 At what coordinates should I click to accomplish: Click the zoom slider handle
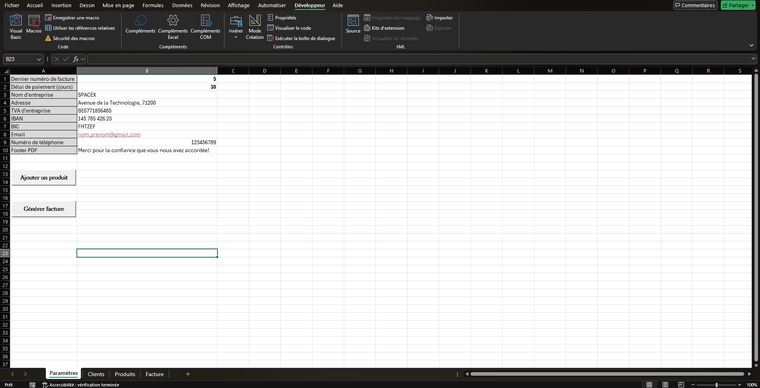click(x=716, y=385)
